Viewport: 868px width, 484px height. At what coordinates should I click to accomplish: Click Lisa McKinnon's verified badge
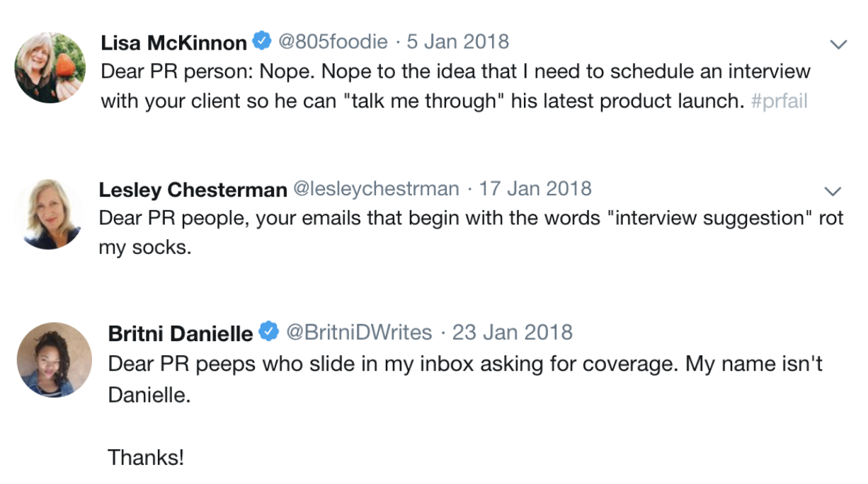click(262, 42)
